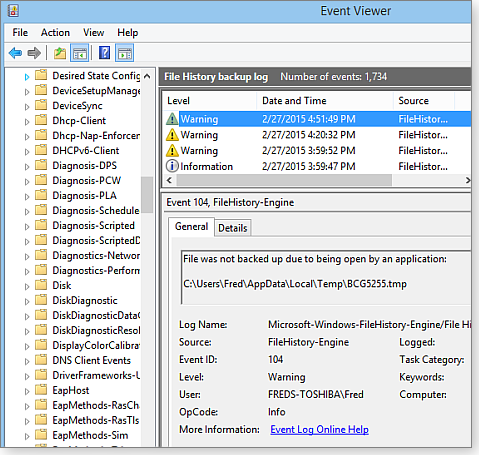
Task: Click the information icon of the 3:59:47 PM event
Action: pyautogui.click(x=172, y=166)
